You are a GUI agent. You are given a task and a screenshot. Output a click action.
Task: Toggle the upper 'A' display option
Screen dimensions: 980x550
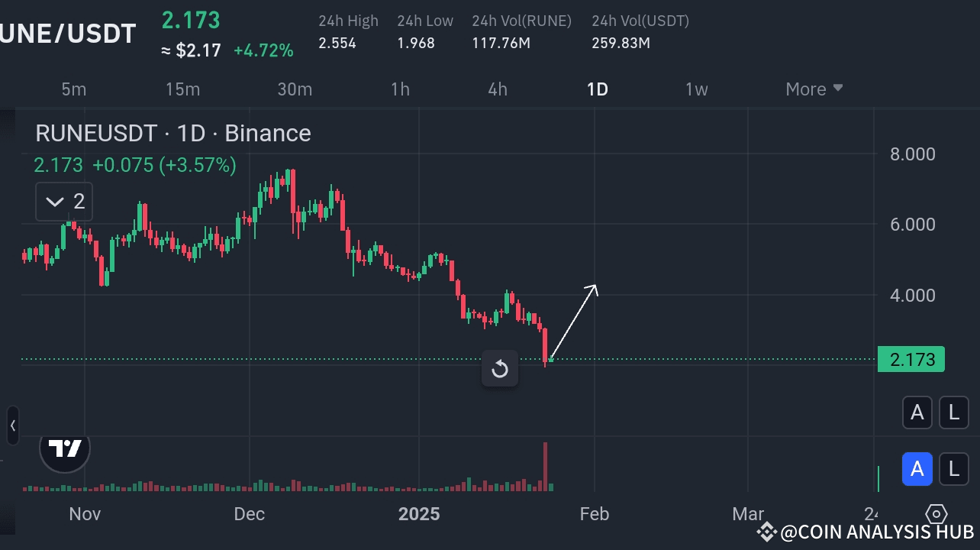[x=917, y=412]
